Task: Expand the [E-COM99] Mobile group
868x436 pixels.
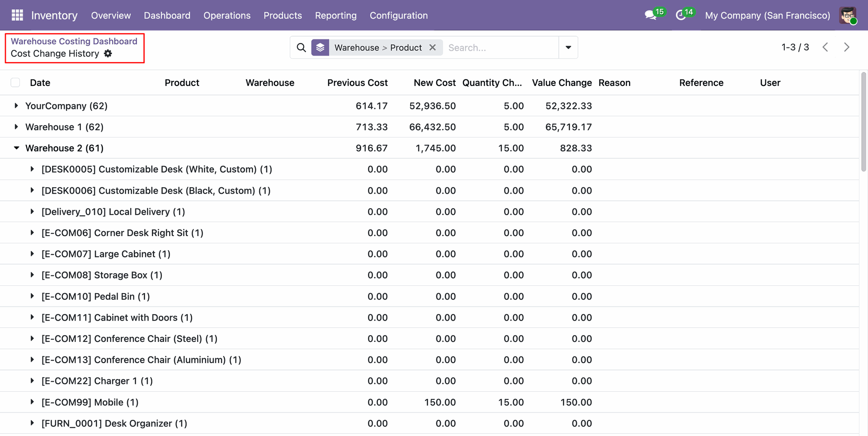Action: (x=32, y=402)
